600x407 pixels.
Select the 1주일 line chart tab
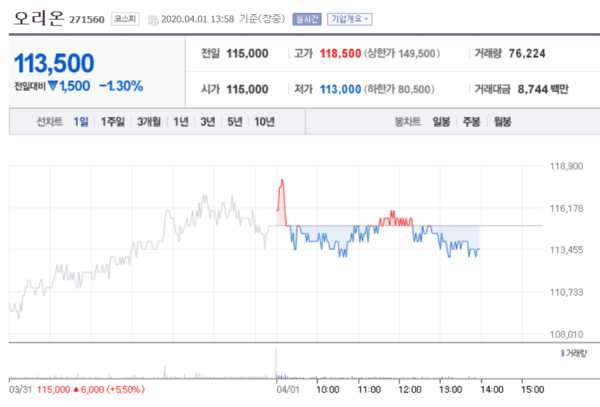coord(112,122)
